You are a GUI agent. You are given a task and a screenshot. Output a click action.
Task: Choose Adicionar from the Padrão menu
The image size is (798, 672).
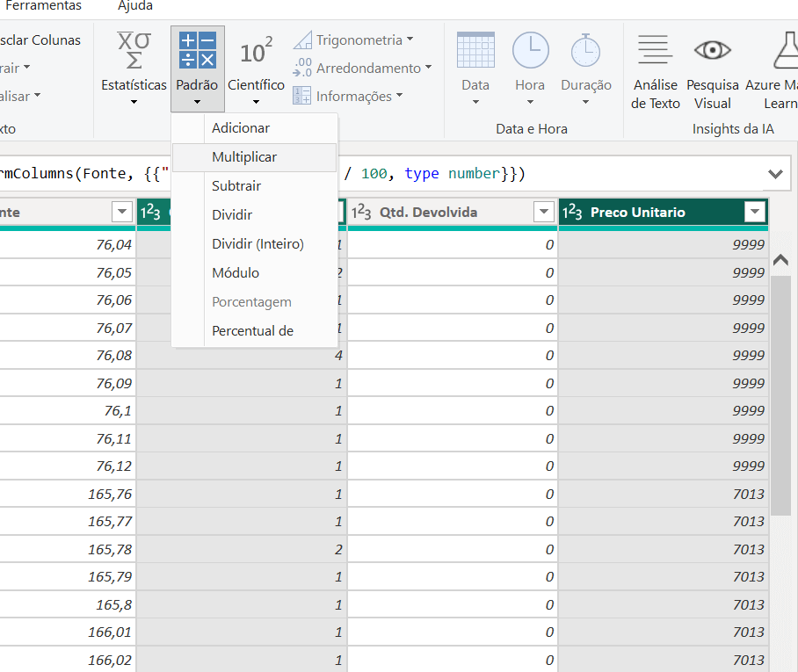255,128
